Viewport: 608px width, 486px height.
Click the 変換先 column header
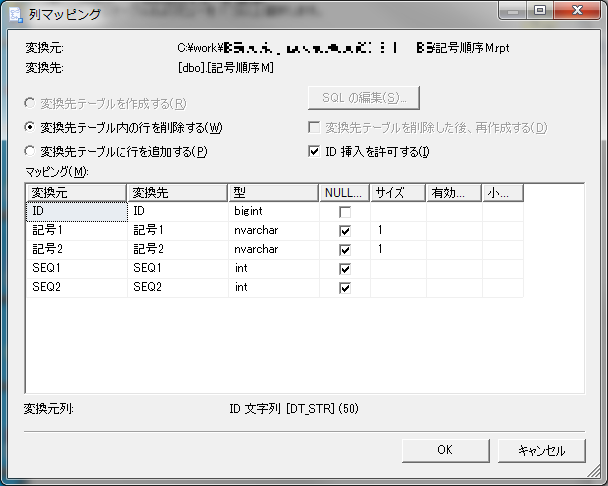click(178, 193)
